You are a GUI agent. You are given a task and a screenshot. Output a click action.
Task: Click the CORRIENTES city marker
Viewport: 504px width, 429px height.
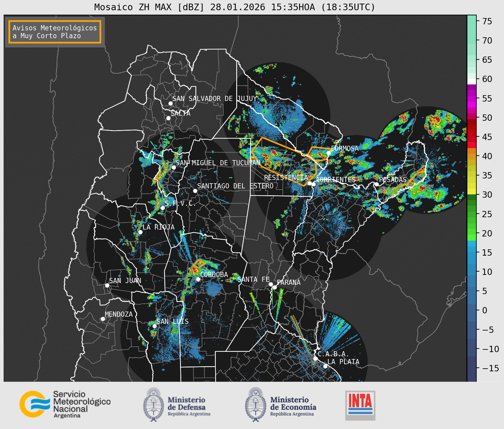click(313, 184)
